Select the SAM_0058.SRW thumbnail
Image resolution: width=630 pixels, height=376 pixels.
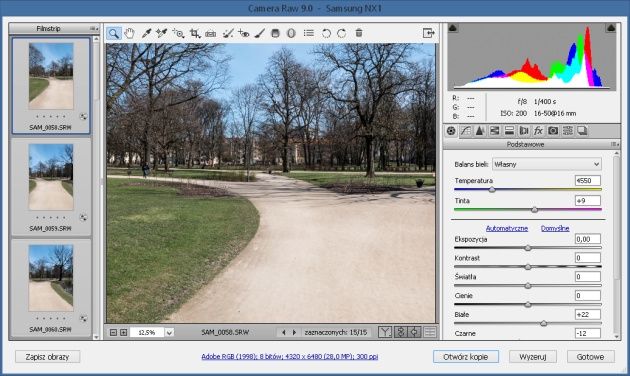pos(51,76)
